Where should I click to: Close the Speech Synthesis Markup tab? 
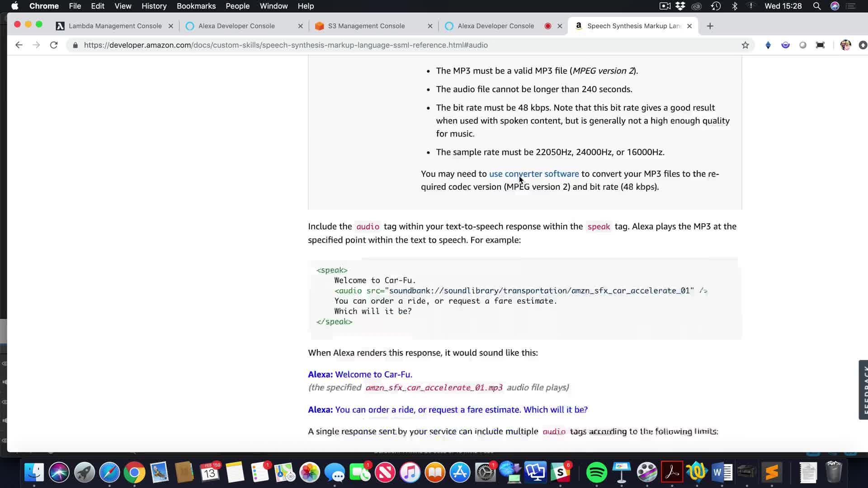pos(689,26)
